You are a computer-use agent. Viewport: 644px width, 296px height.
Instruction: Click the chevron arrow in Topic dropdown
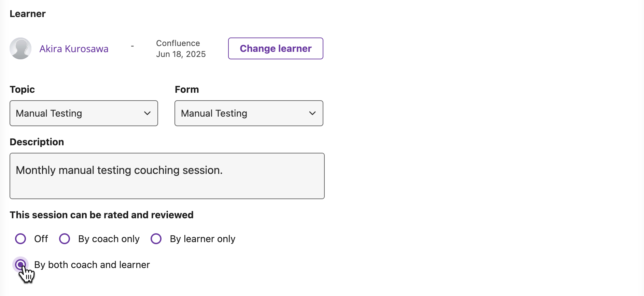(147, 113)
